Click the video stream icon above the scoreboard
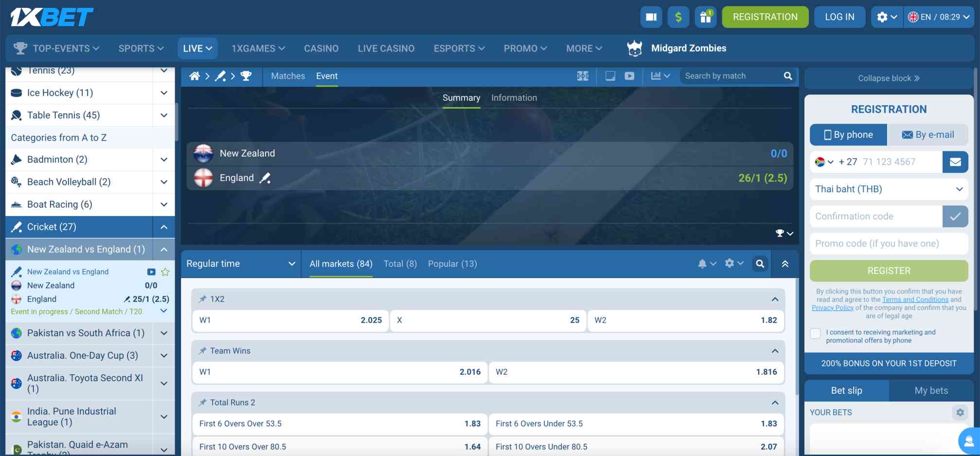The width and height of the screenshot is (980, 456). [x=630, y=76]
